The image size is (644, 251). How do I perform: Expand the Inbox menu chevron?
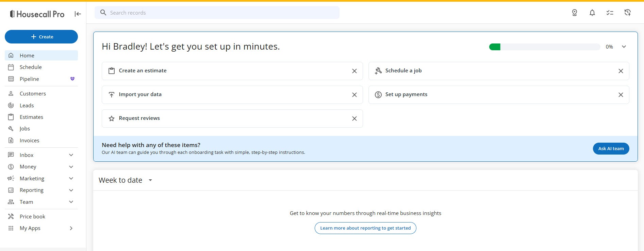(71, 155)
